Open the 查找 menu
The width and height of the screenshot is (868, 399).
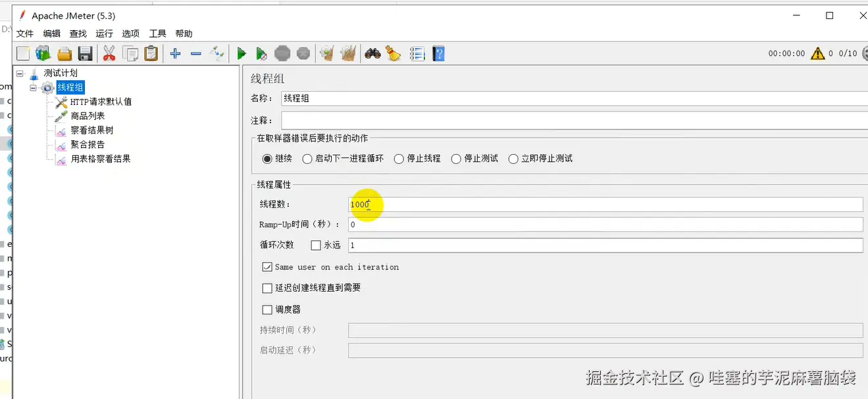click(x=78, y=34)
